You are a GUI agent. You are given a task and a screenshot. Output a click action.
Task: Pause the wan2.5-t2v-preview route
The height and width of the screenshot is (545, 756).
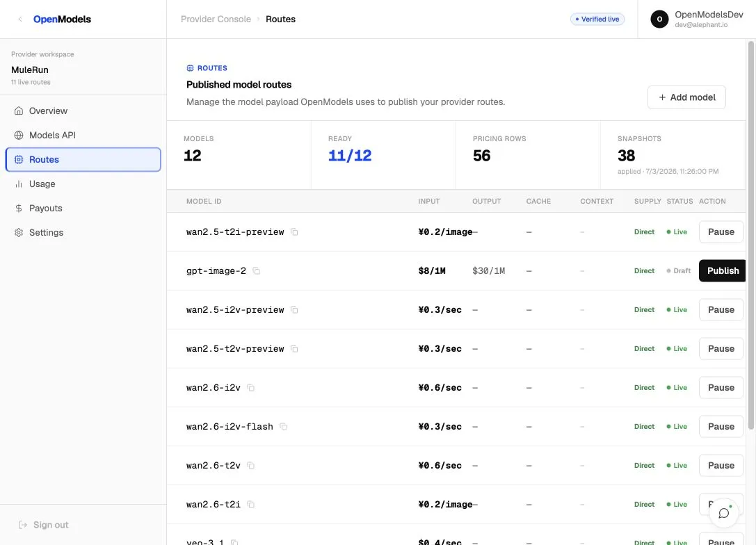click(x=721, y=349)
